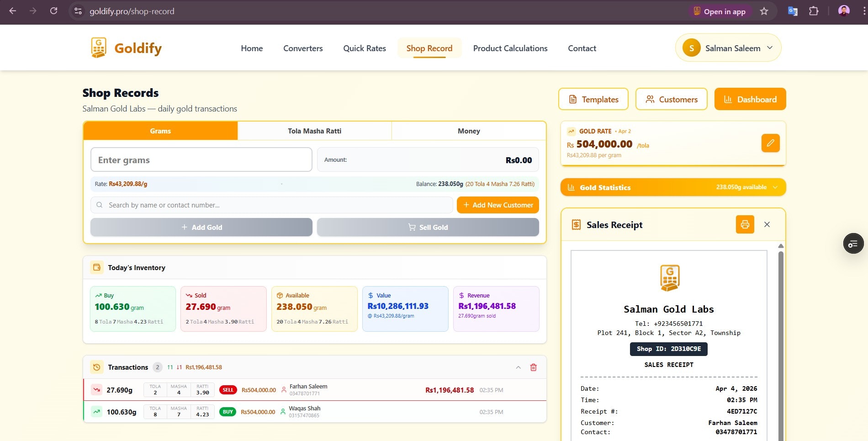This screenshot has width=868, height=441.
Task: Open Salman Saleem account dropdown
Action: [728, 48]
